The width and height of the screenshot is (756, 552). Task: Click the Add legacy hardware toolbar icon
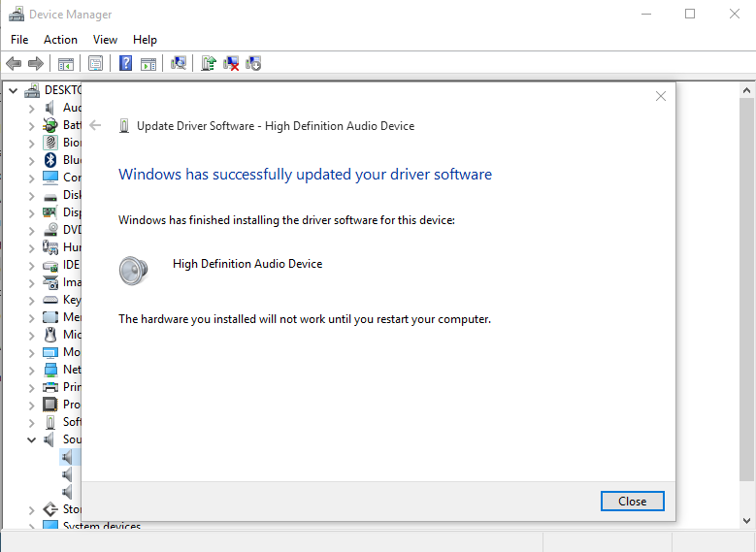[253, 63]
